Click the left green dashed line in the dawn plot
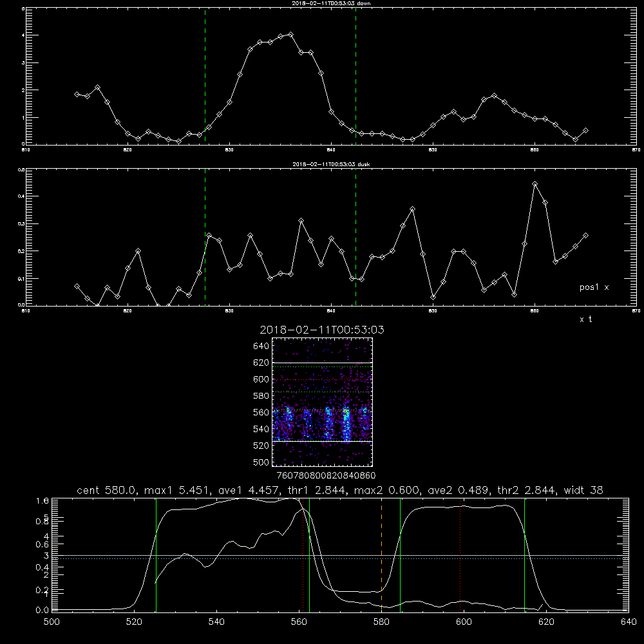Viewport: 644px width, 644px height. (205, 76)
